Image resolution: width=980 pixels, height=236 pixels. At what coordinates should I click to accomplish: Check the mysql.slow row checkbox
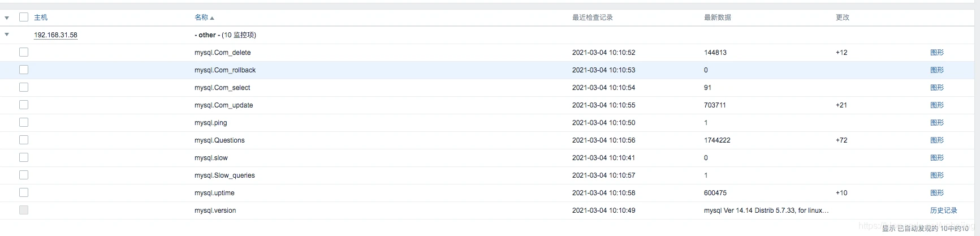[24, 157]
